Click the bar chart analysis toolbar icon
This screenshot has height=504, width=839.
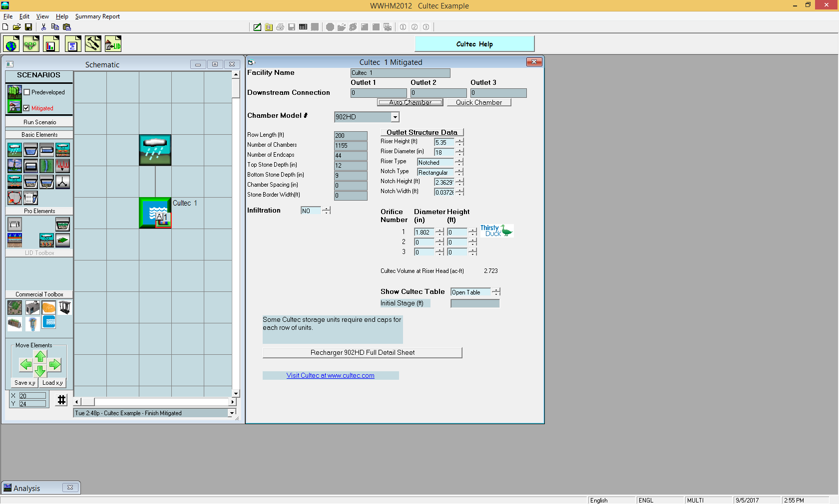[51, 44]
